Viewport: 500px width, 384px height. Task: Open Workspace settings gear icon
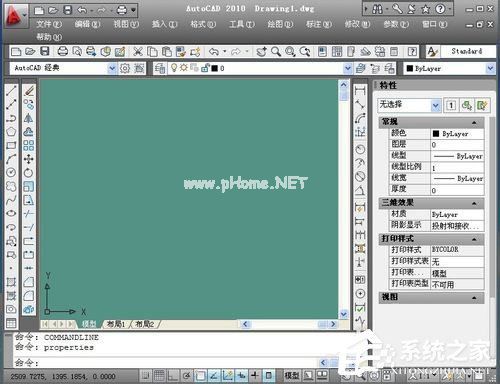pyautogui.click(x=125, y=68)
